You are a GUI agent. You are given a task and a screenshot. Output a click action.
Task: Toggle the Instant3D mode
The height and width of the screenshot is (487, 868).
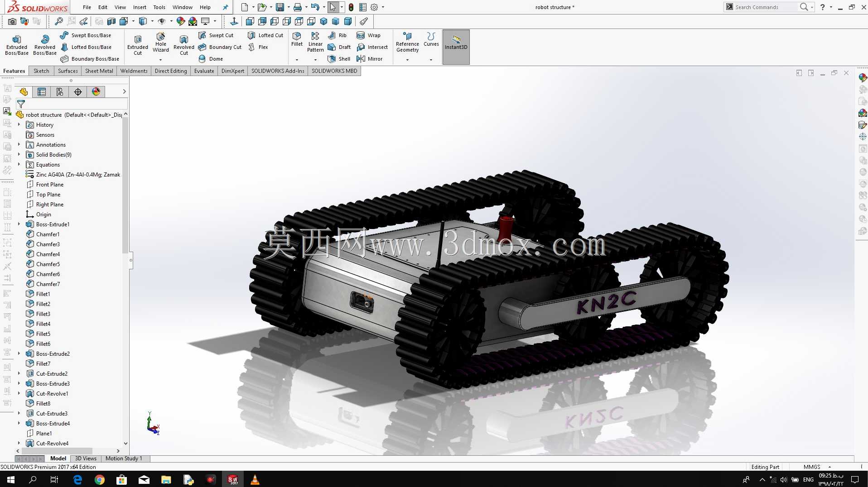point(456,47)
